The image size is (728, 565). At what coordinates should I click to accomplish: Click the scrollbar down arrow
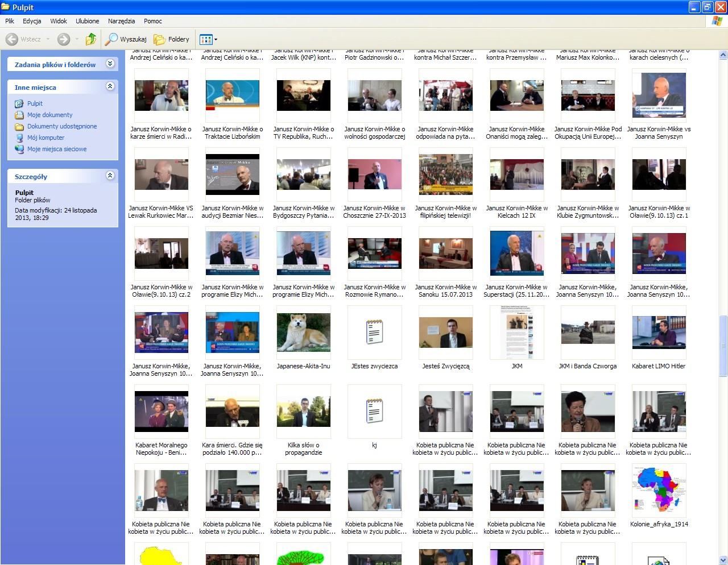click(723, 560)
